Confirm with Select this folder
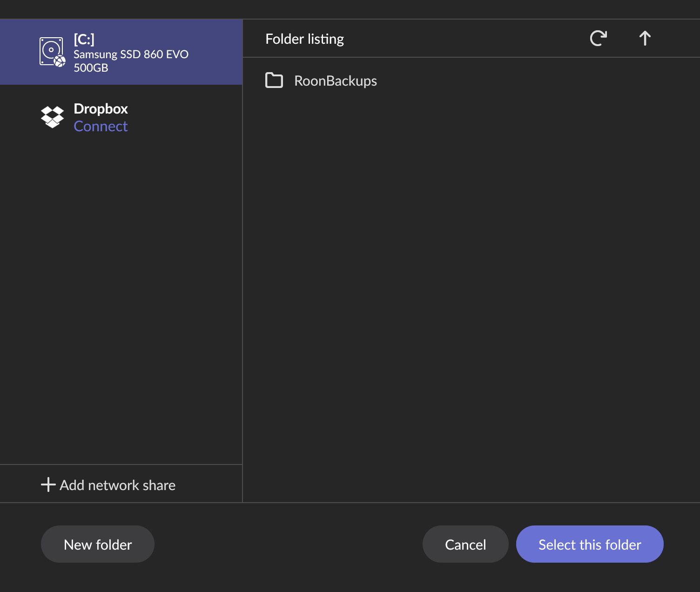This screenshot has width=700, height=592. tap(589, 544)
